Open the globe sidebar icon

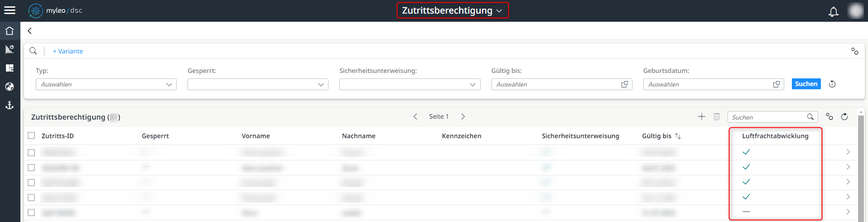(x=10, y=87)
